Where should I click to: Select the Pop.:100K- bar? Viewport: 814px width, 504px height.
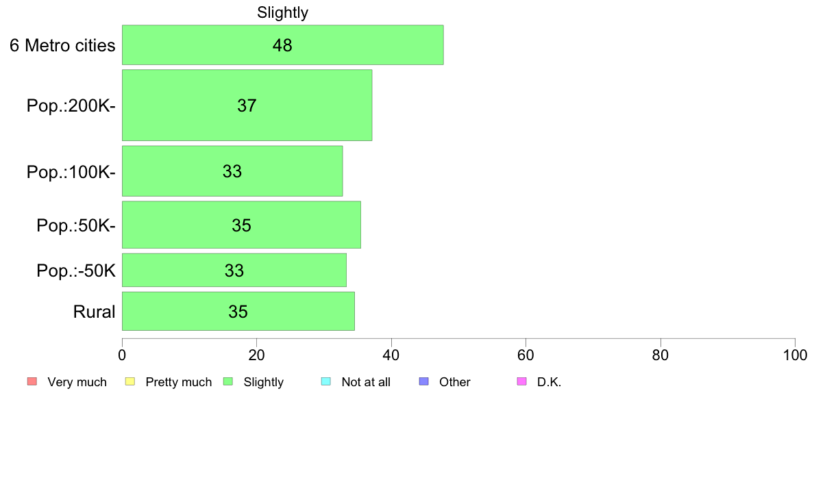(232, 171)
